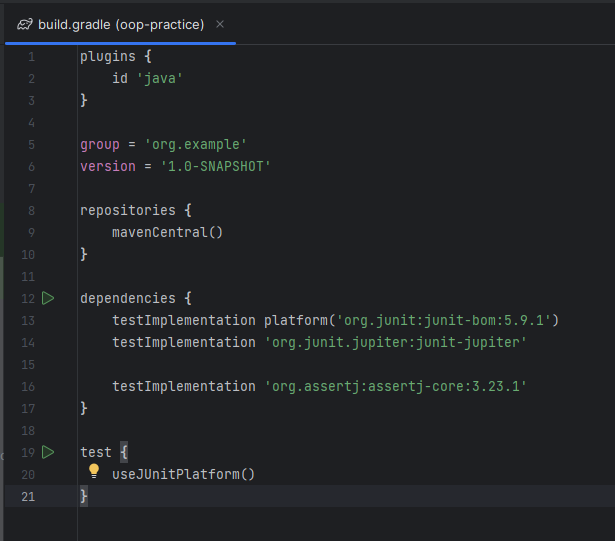Click the id keyword on line 2

point(120,78)
